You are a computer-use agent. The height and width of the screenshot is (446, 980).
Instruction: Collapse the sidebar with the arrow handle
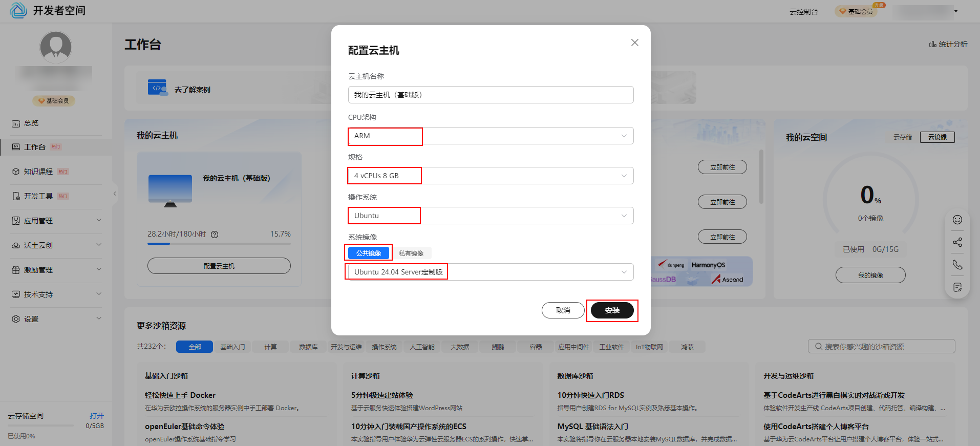coord(115,194)
